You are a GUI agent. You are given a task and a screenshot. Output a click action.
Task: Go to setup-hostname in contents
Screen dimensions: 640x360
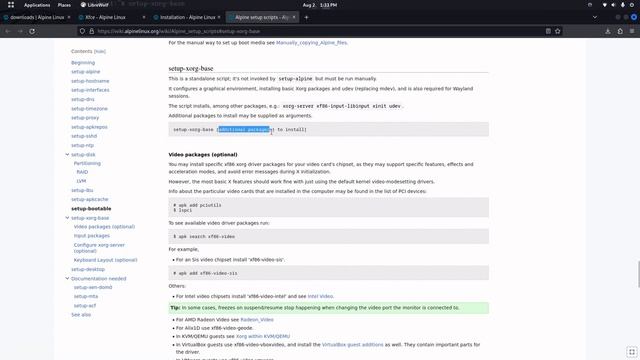90,81
